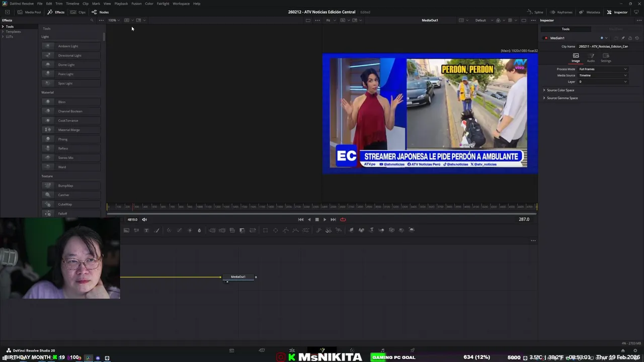Click the search icon in Effects panel
The height and width of the screenshot is (362, 644).
click(x=92, y=20)
